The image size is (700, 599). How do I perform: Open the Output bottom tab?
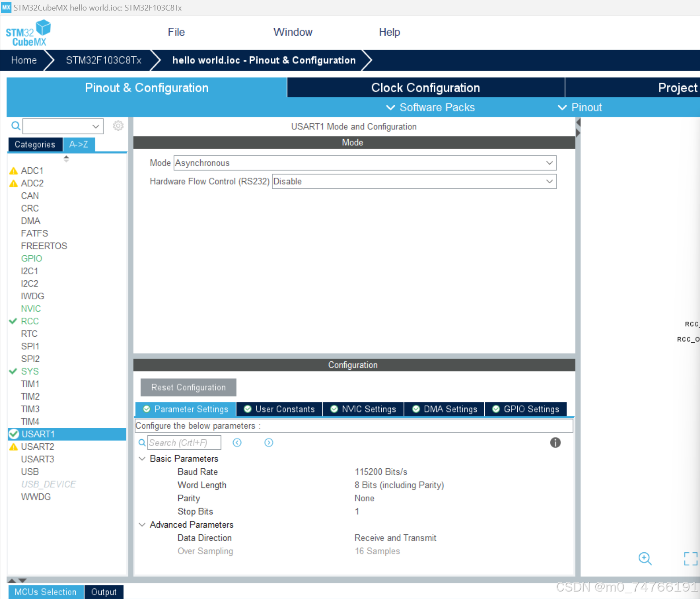pyautogui.click(x=104, y=592)
